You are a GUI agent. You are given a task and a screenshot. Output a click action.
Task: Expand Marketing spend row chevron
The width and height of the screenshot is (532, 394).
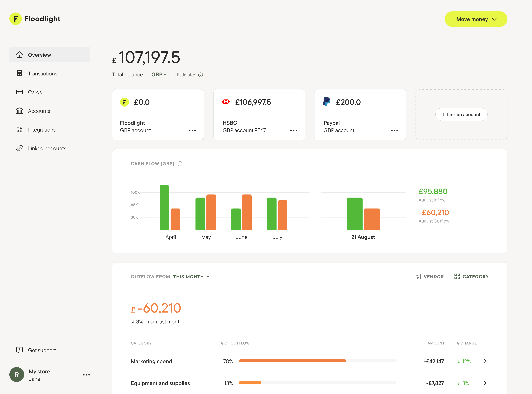(x=485, y=361)
